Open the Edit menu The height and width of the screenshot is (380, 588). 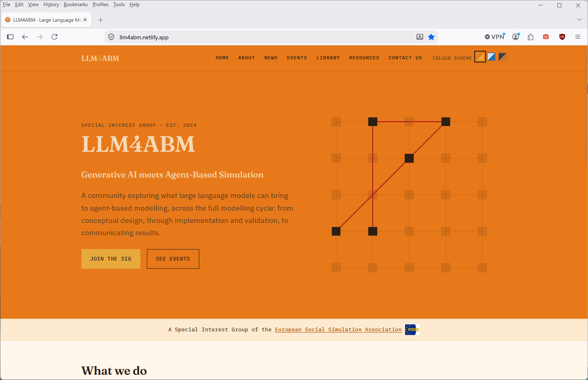click(x=19, y=4)
